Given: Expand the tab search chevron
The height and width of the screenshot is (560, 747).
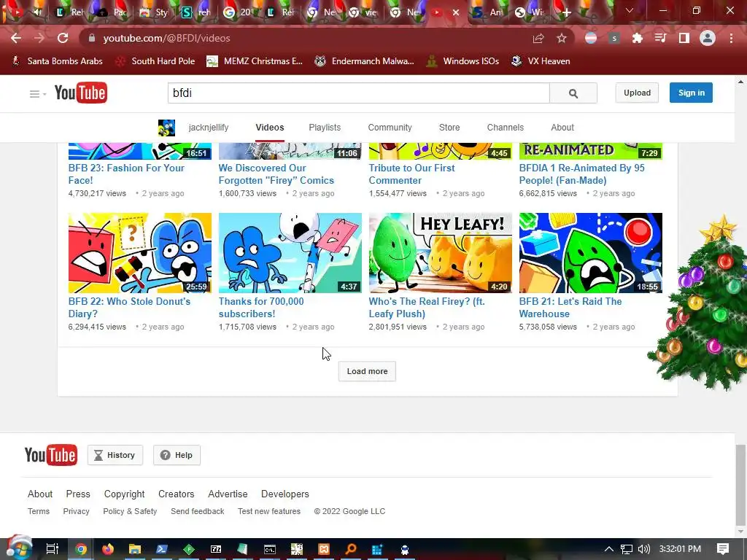Looking at the screenshot, I should (x=630, y=10).
